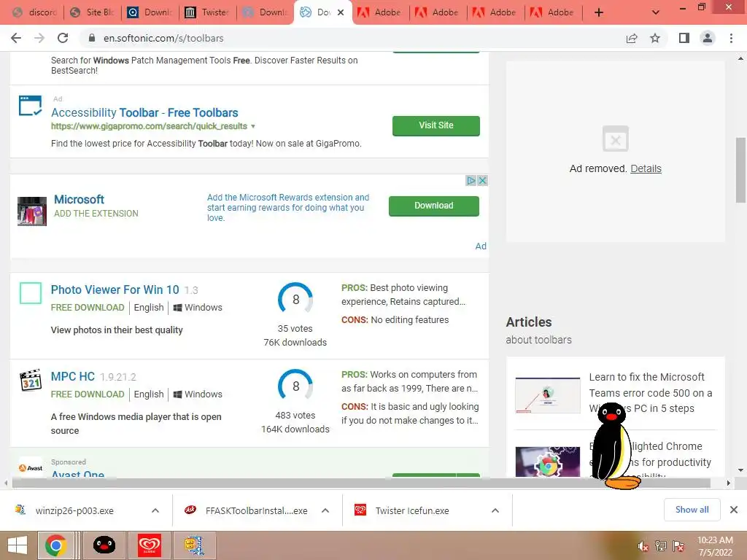747x560 pixels.
Task: Click the MPC HC rating gauge 8
Action: pyautogui.click(x=295, y=386)
